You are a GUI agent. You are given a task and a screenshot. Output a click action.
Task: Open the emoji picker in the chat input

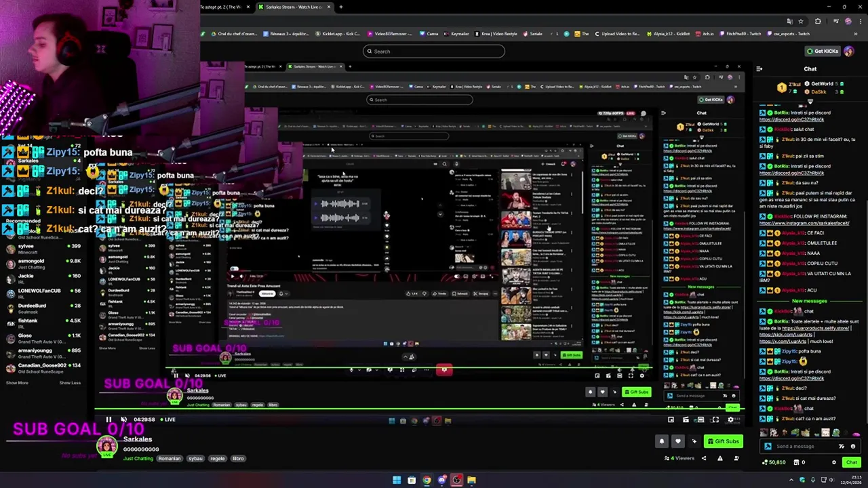tap(853, 446)
